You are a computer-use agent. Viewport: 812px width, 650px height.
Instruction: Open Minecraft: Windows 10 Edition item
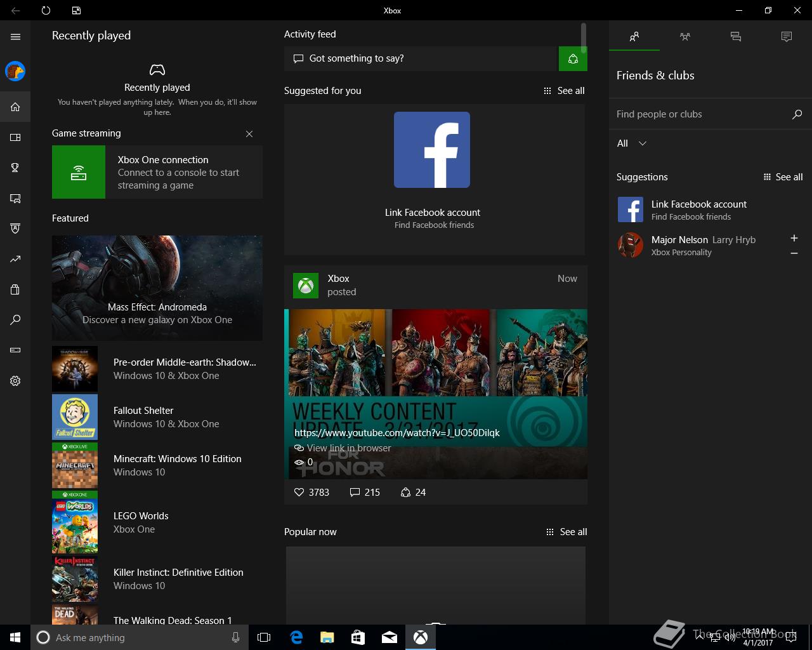click(x=157, y=465)
